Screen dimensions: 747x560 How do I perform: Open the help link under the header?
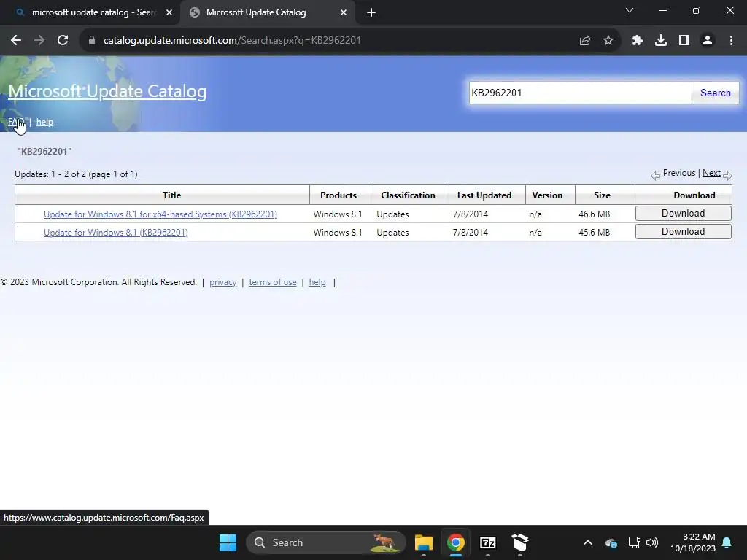coord(44,122)
